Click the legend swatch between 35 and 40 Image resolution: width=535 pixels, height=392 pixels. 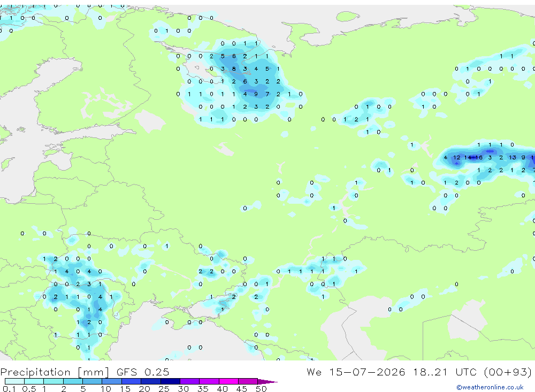[x=209, y=381]
